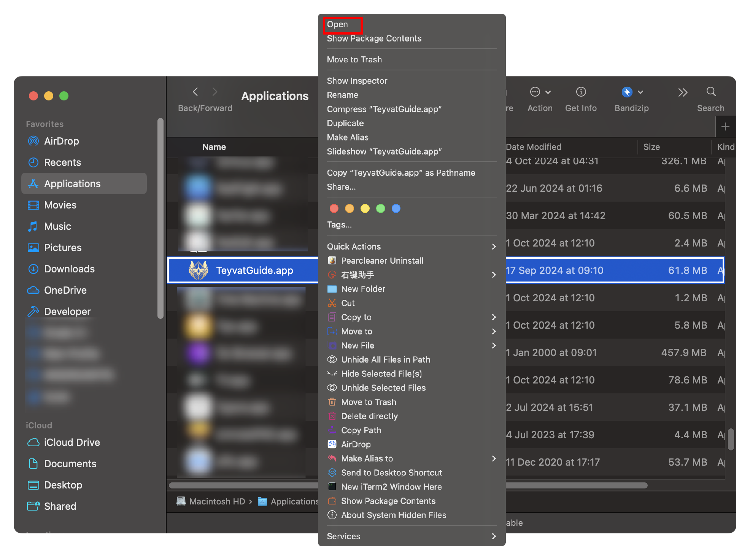Open New iTerm2 Window Here

click(x=391, y=487)
